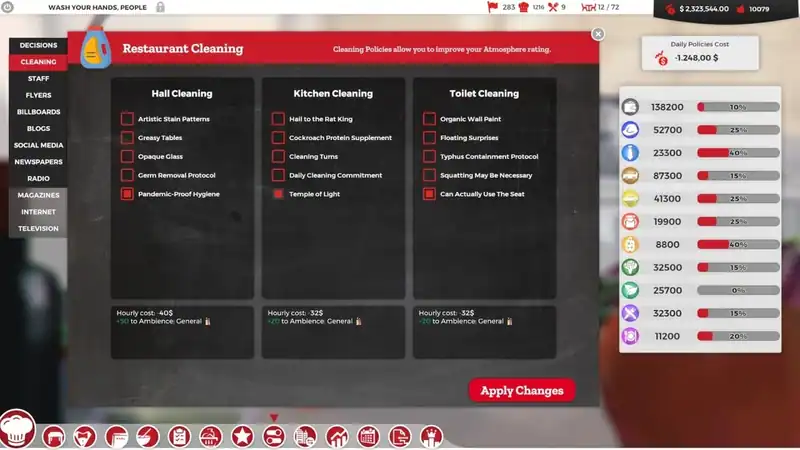Click the clipboard checklist icon

[x=179, y=436]
